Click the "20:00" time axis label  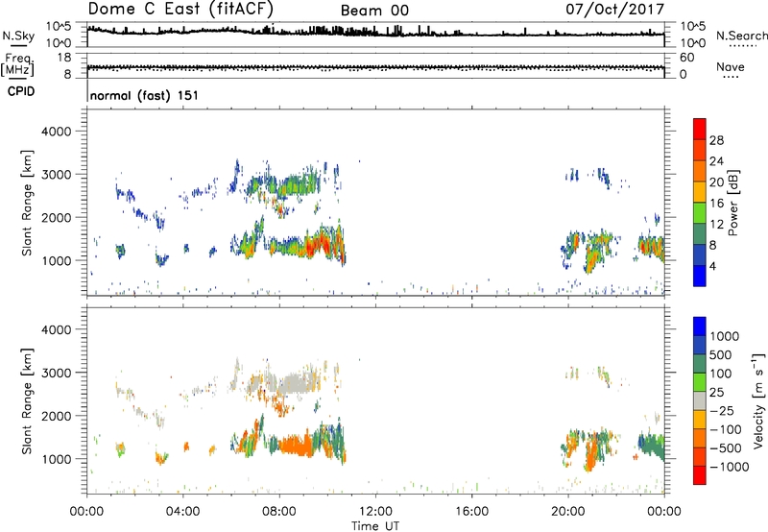[x=568, y=512]
